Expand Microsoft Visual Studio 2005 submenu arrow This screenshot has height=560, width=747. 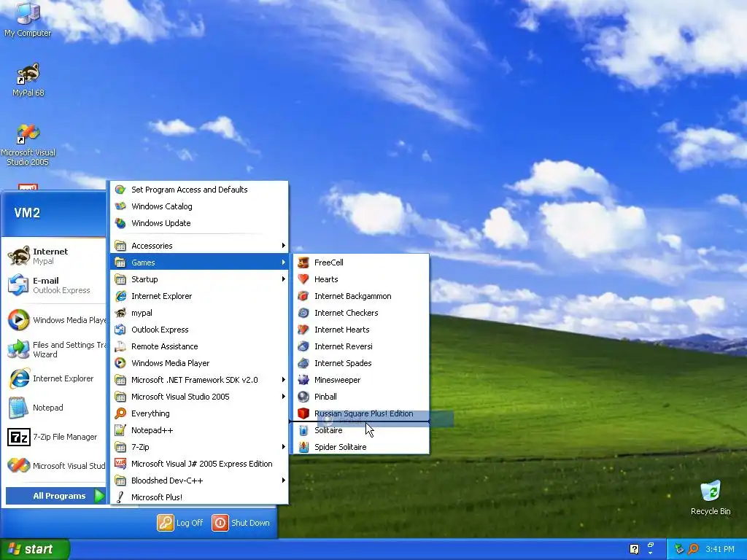[x=283, y=397]
